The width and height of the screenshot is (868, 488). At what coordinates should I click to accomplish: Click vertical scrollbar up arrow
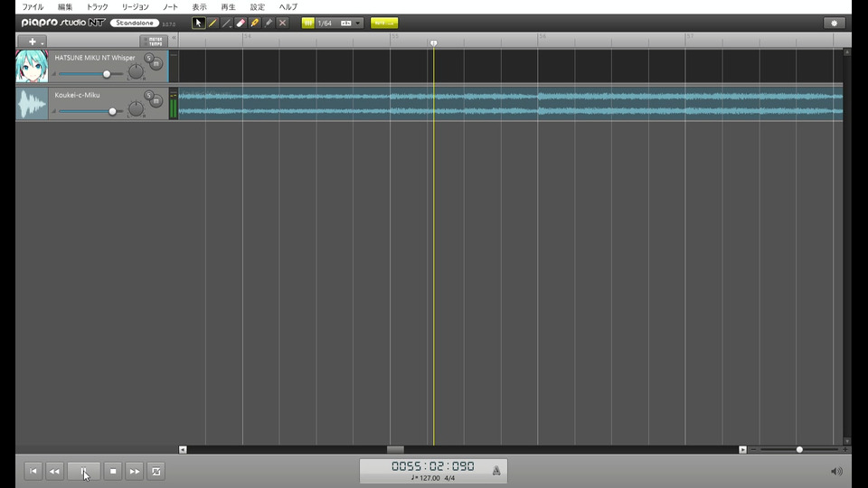(x=847, y=52)
